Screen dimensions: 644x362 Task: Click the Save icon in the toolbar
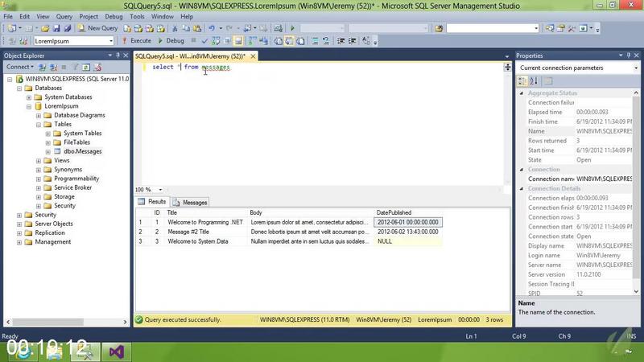pos(56,28)
